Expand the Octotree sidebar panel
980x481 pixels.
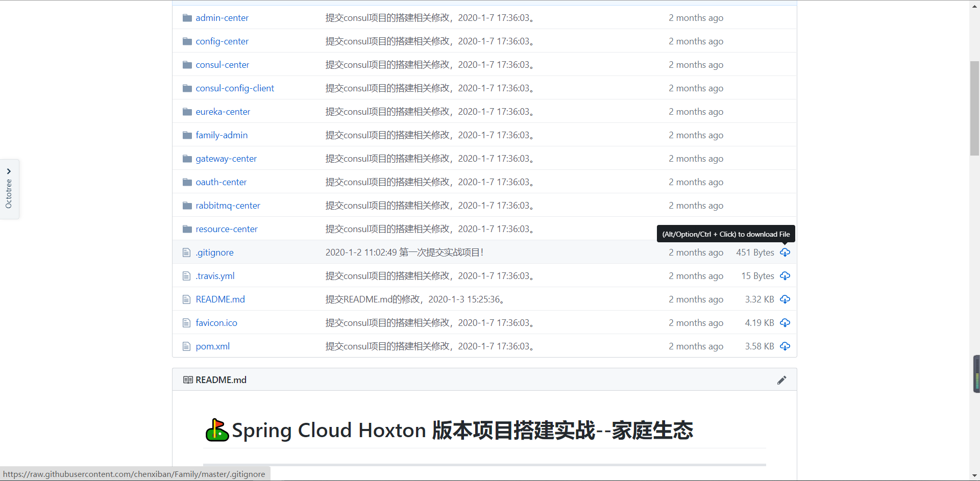click(x=9, y=171)
